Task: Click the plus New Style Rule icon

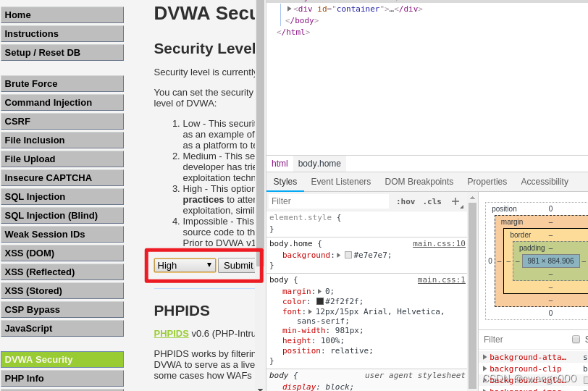Action: pos(455,201)
